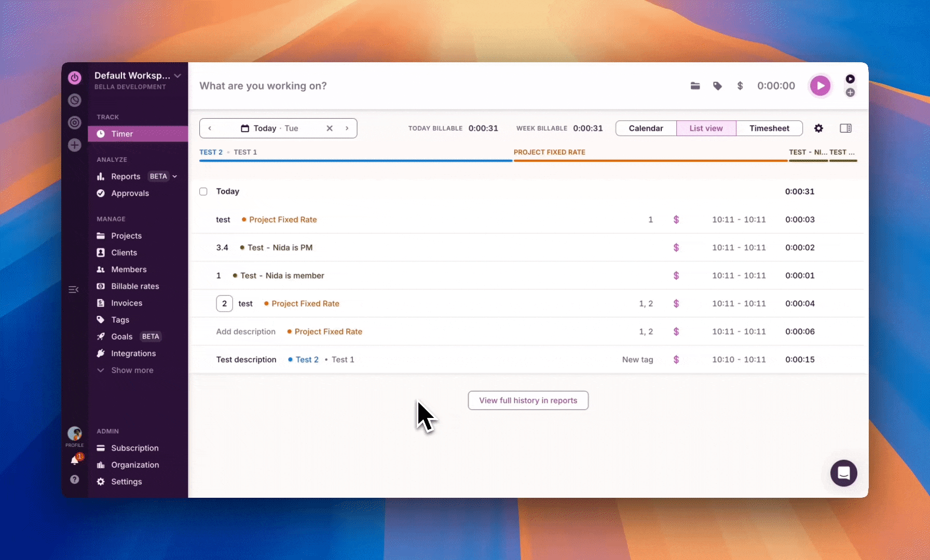Toggle the right side panel icon
930x560 pixels.
coord(845,128)
